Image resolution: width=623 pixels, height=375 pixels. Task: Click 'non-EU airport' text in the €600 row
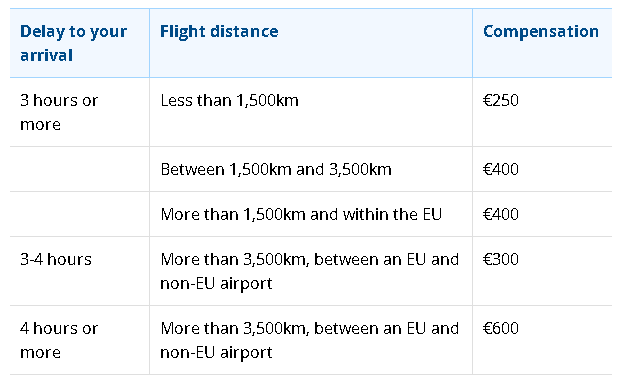(216, 353)
